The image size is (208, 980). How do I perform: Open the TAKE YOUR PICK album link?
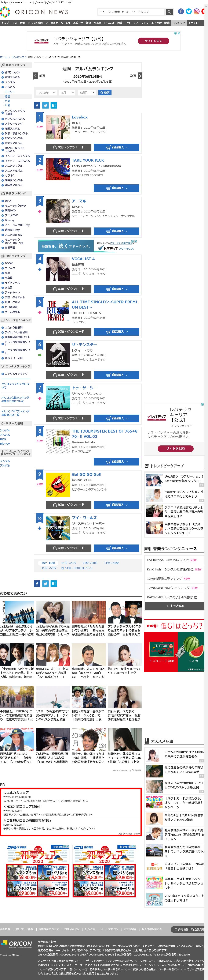point(88,160)
